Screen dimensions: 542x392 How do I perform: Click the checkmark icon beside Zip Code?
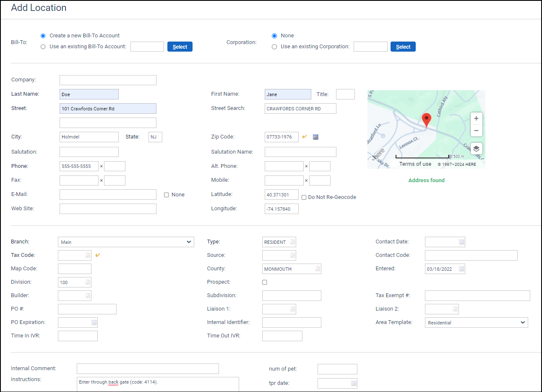pos(305,137)
